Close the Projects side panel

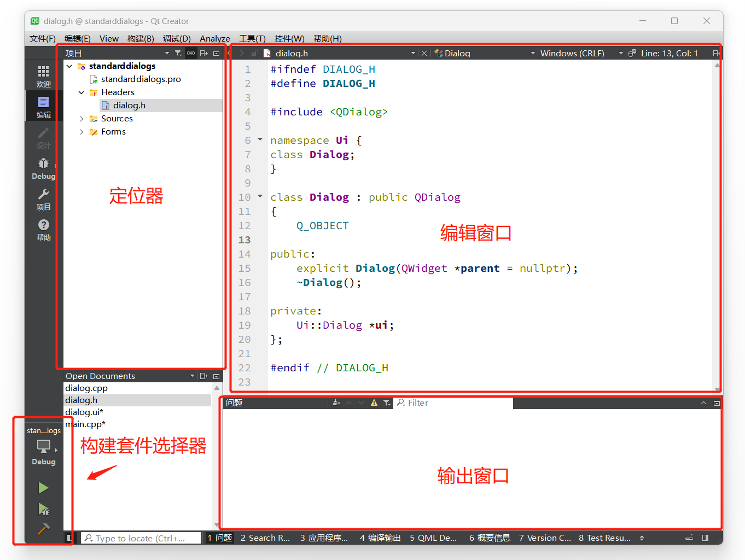pyautogui.click(x=216, y=53)
